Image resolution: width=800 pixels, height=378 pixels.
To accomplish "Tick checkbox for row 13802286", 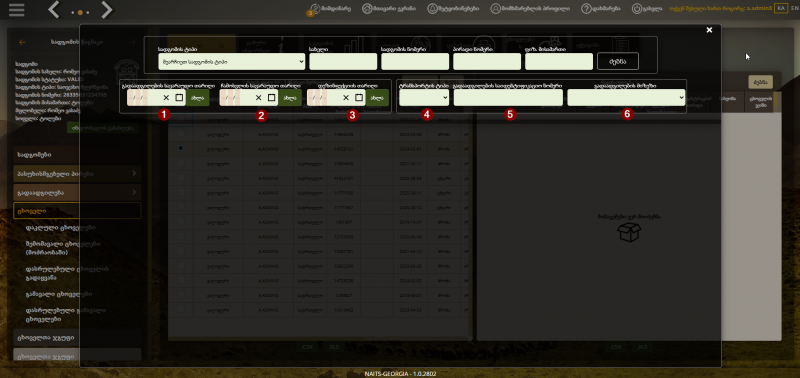I will click(x=181, y=266).
